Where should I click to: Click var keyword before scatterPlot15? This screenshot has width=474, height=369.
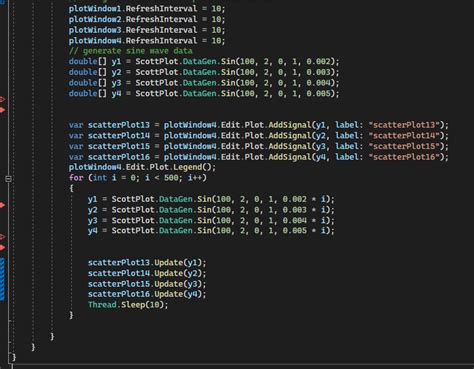click(76, 146)
